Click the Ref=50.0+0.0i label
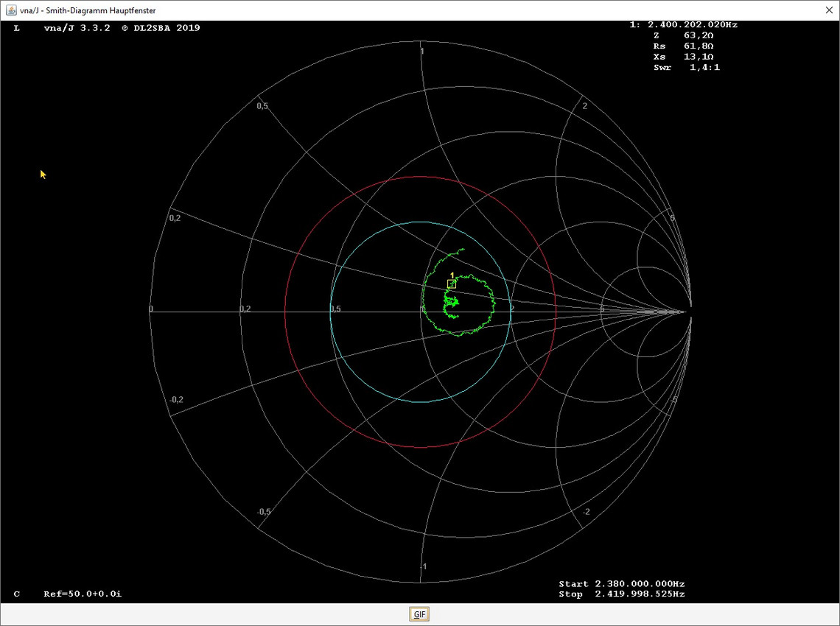840x626 pixels. [83, 594]
